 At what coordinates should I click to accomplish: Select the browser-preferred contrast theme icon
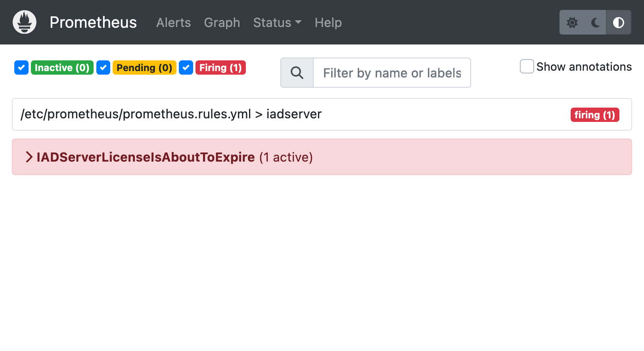coord(618,23)
